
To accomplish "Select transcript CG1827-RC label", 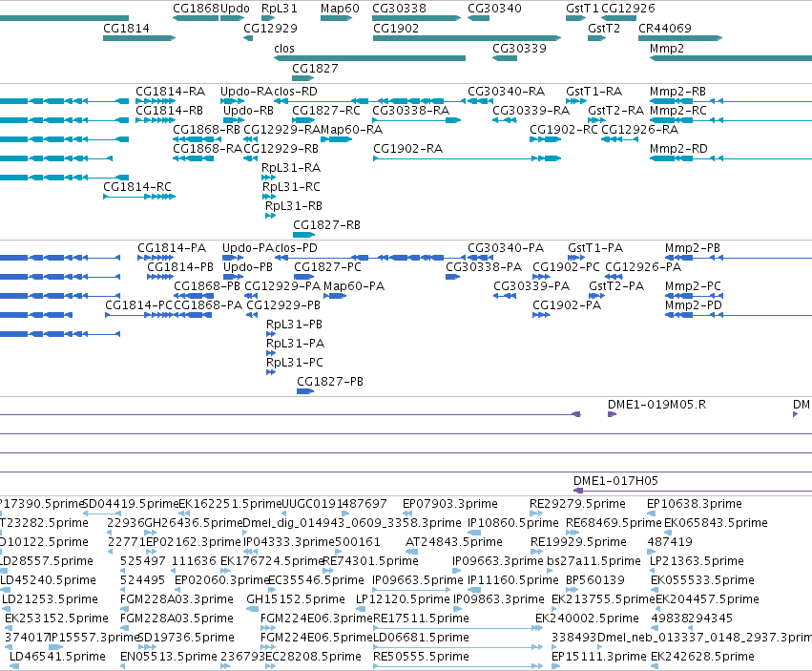I will [326, 111].
